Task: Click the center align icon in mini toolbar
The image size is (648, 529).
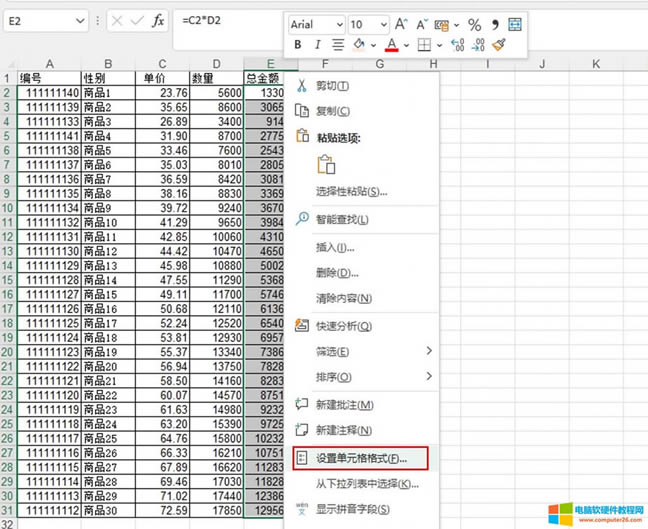Action: pyautogui.click(x=338, y=44)
